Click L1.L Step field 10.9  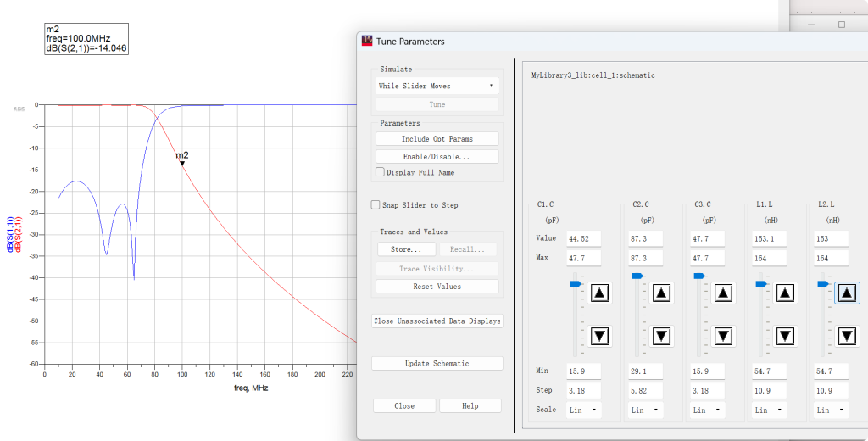click(770, 391)
